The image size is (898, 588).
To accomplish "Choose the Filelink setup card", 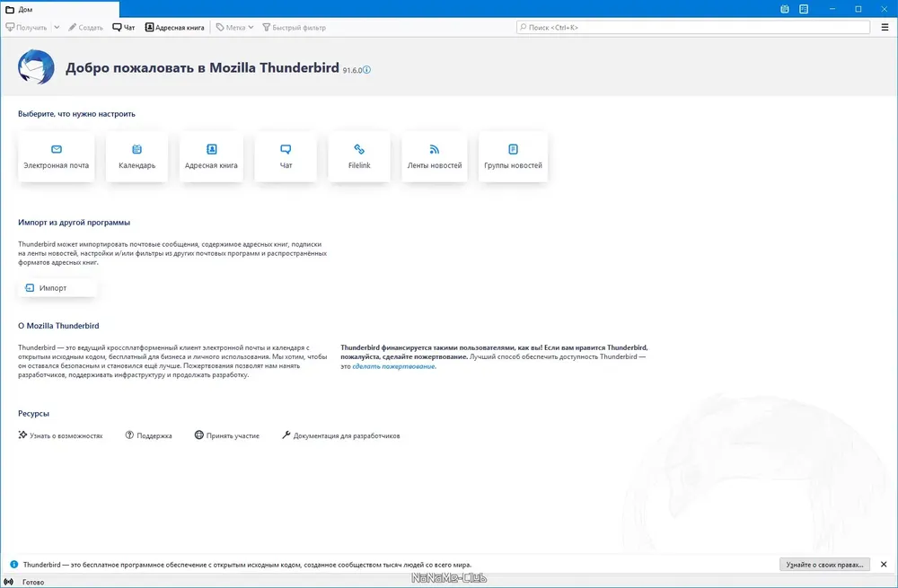I will [359, 157].
